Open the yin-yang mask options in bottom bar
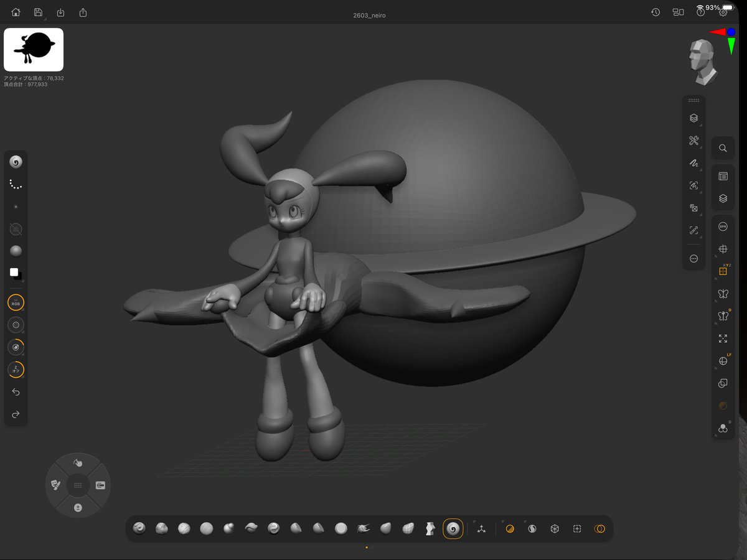Screen dimensions: 747x560 click(x=532, y=528)
